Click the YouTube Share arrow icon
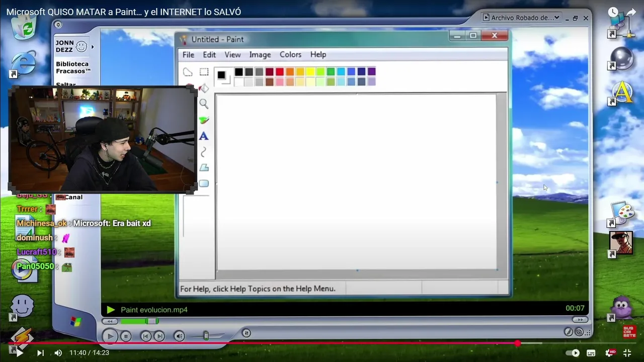 [x=631, y=12]
